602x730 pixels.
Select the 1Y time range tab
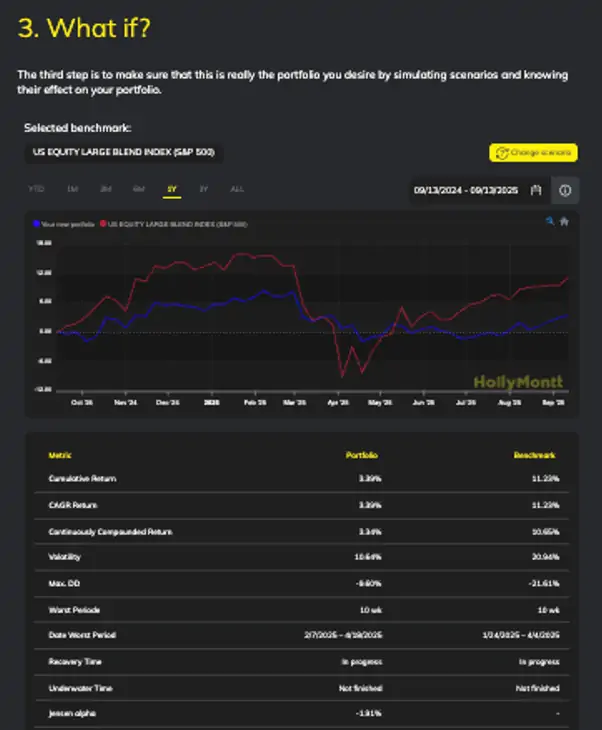tap(172, 188)
